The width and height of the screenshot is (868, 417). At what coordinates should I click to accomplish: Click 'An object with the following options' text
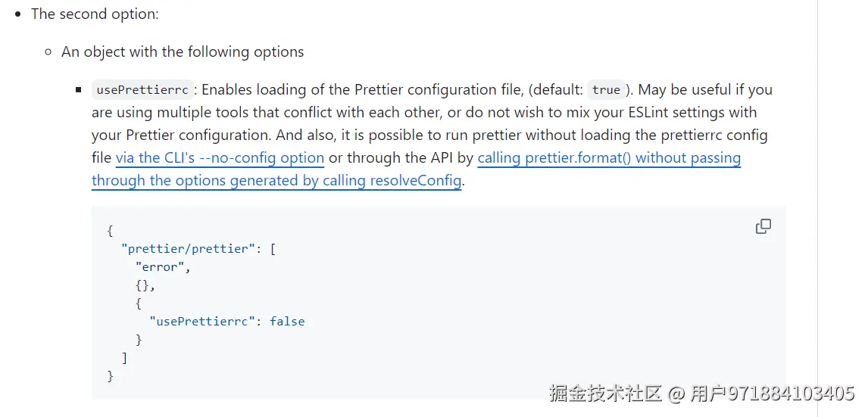(183, 52)
